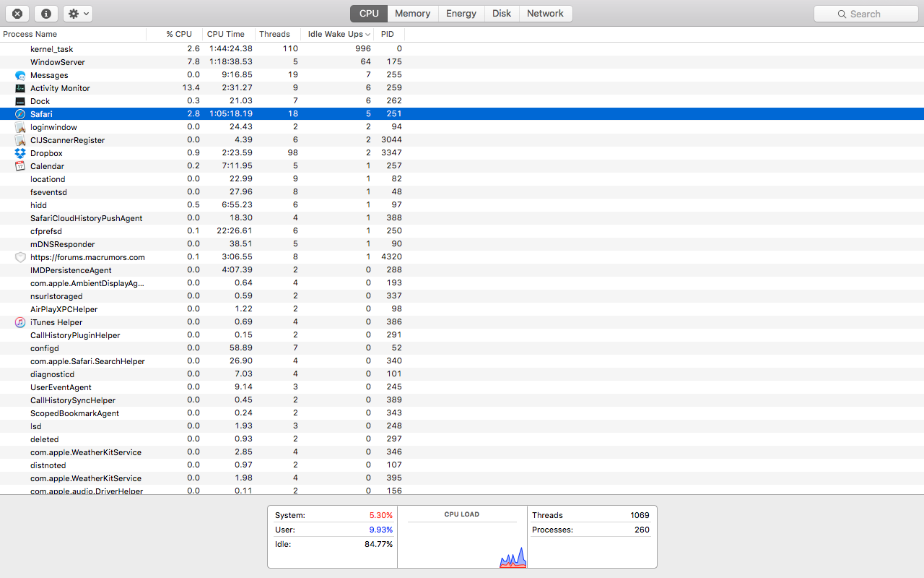Sort by Threads column header
The height and width of the screenshot is (578, 924).
pos(279,34)
